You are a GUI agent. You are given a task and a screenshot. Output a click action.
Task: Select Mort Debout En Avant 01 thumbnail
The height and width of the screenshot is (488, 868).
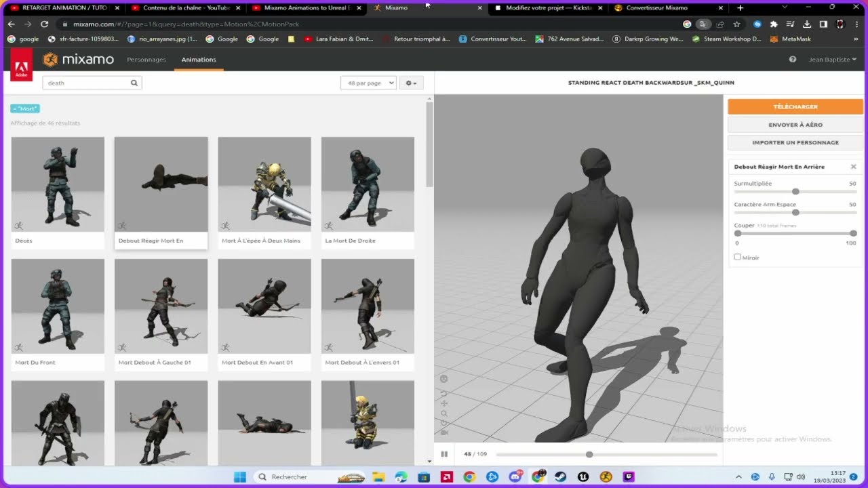point(264,306)
